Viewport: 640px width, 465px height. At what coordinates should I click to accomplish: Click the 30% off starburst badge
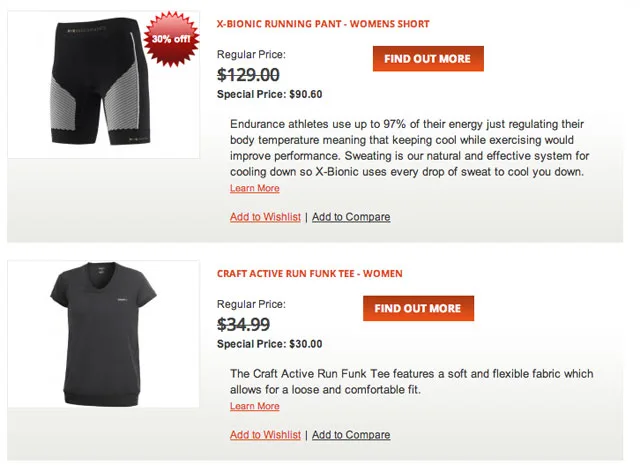pos(172,39)
